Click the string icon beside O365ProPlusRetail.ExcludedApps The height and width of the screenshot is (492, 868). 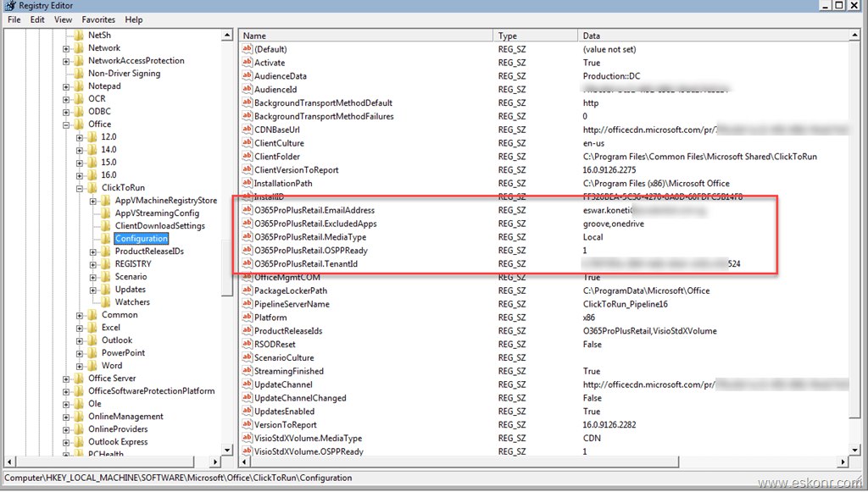pos(247,224)
